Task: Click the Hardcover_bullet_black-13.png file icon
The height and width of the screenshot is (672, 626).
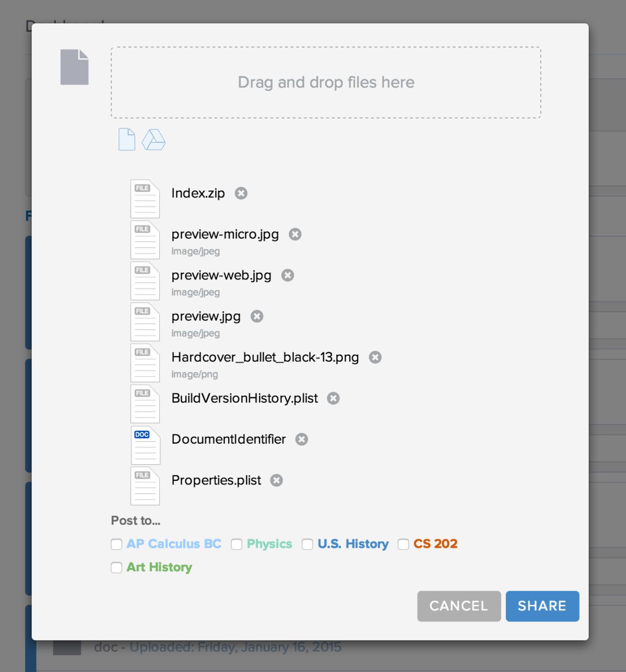Action: coord(145,363)
